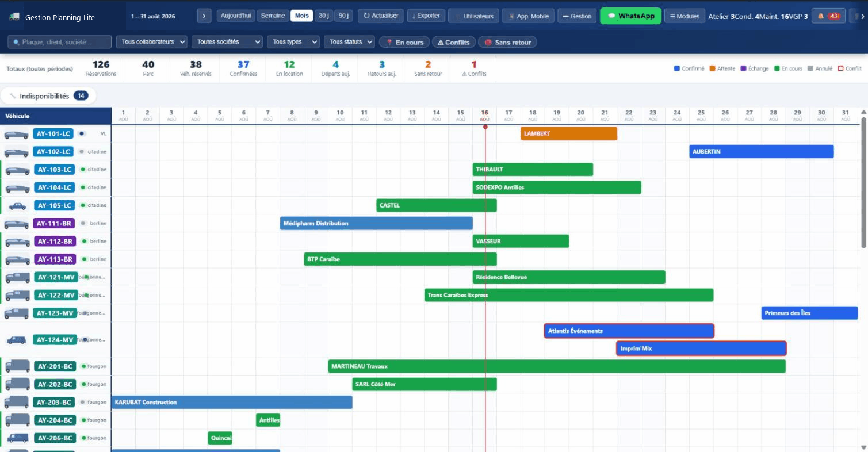Open the App. Mobile button
Screen dimensions: 868x452
(x=528, y=16)
